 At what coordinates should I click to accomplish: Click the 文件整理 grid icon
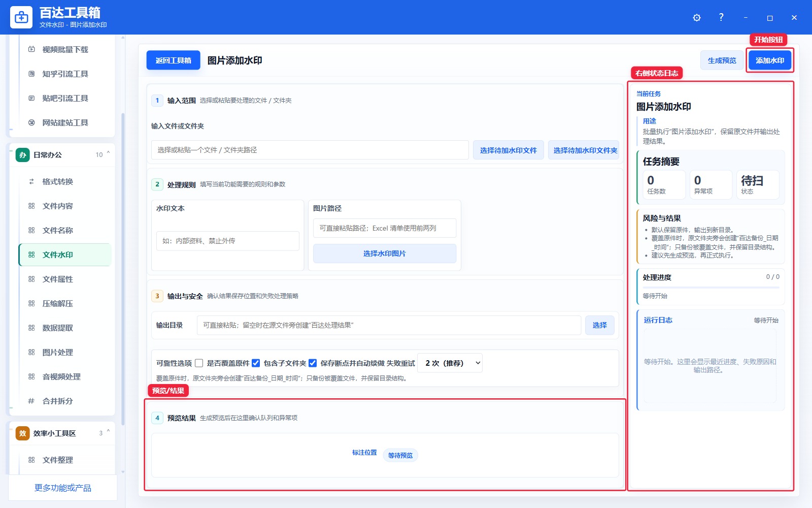click(x=31, y=460)
